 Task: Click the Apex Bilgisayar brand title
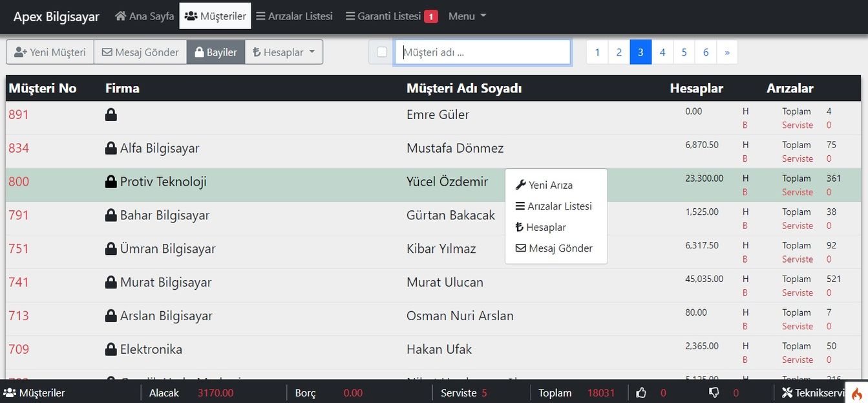pos(56,16)
